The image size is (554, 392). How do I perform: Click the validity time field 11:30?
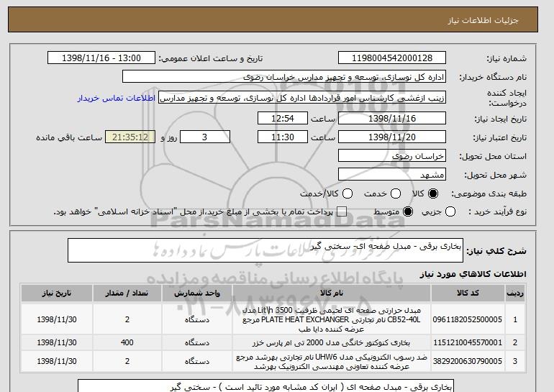(283, 137)
